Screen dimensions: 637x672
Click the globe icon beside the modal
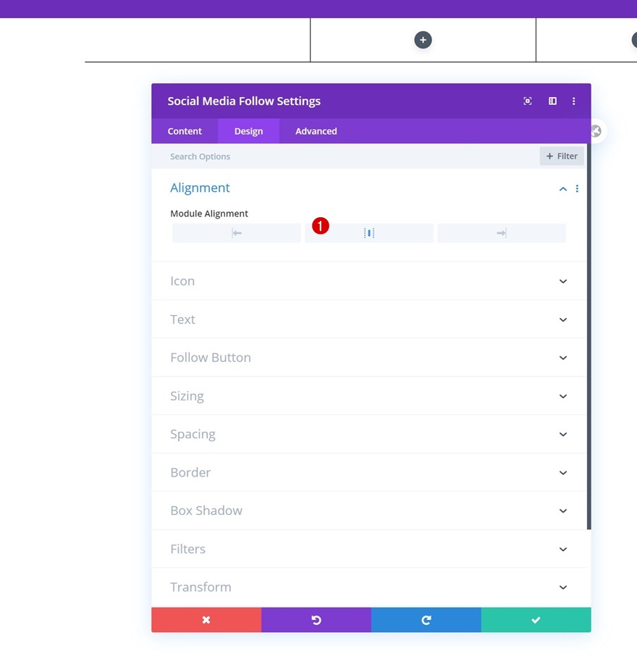click(x=596, y=131)
